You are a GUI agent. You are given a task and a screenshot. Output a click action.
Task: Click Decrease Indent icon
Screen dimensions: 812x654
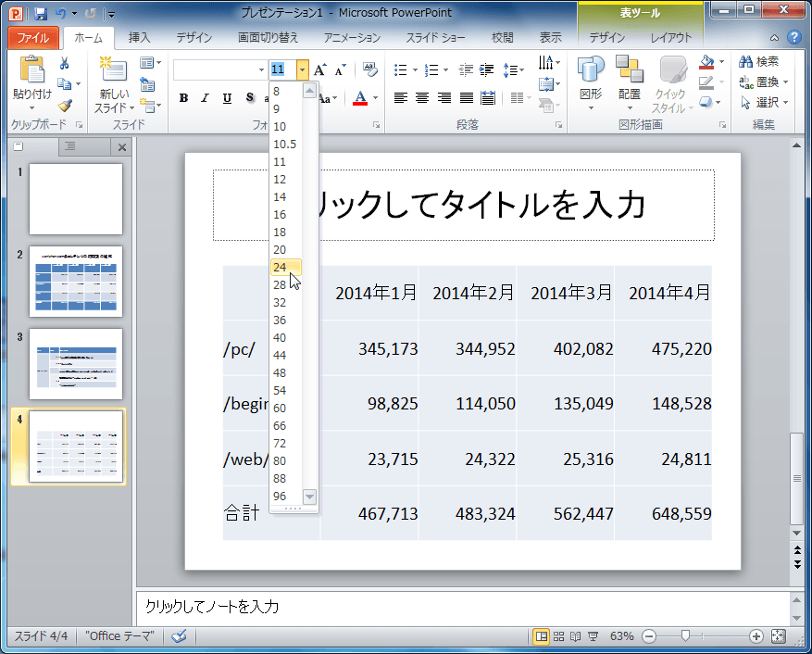click(x=466, y=70)
